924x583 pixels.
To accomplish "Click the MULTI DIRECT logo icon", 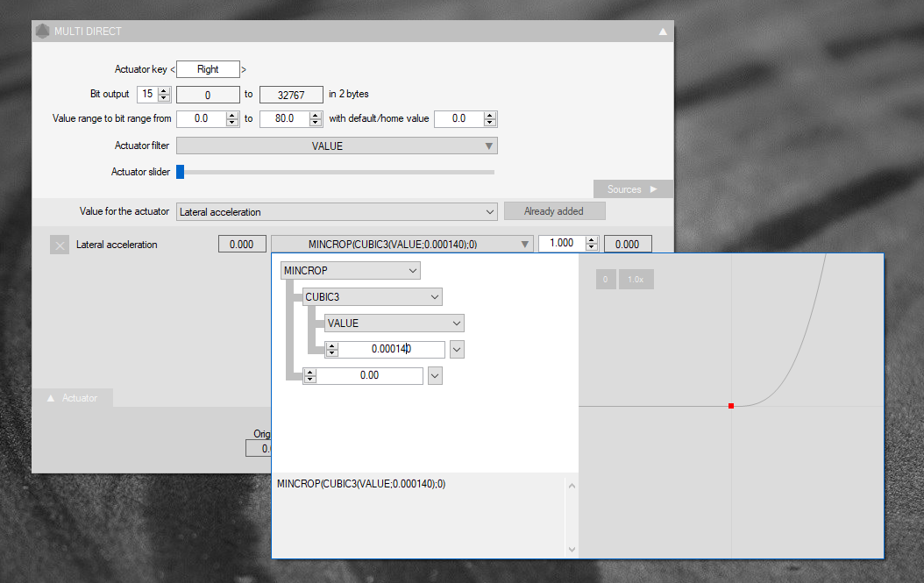I will point(42,32).
